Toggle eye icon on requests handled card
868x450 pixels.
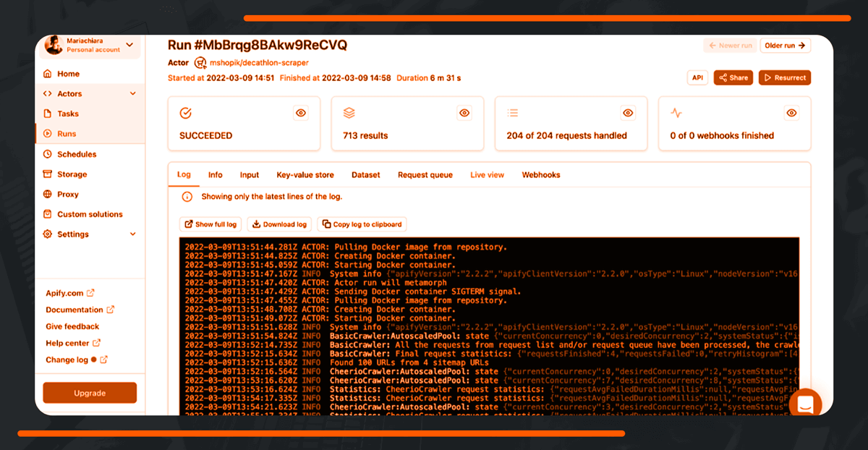point(628,113)
